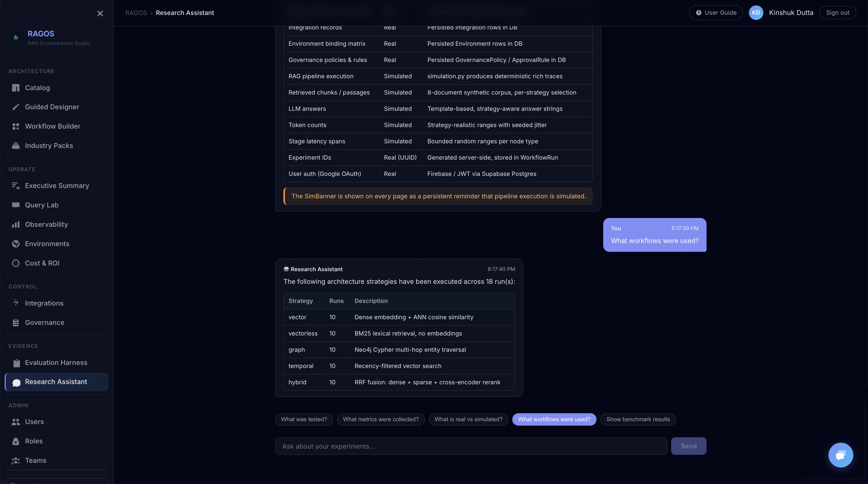Browse Industry Packs
The width and height of the screenshot is (868, 484).
coord(49,145)
